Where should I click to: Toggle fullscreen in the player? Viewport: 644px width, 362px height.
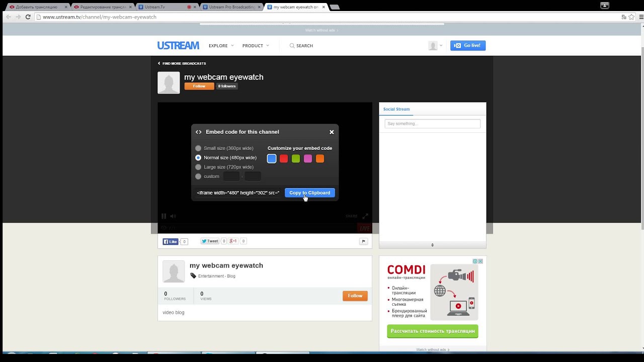pyautogui.click(x=365, y=216)
